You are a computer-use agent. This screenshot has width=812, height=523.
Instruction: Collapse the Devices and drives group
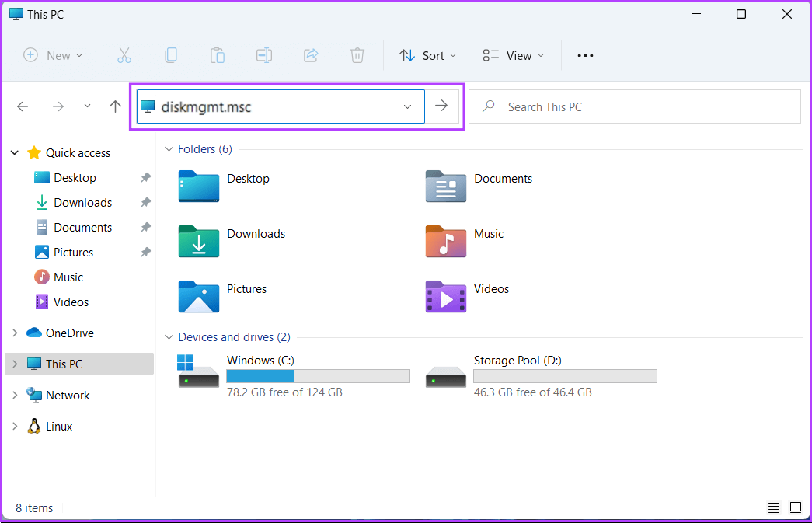click(169, 337)
